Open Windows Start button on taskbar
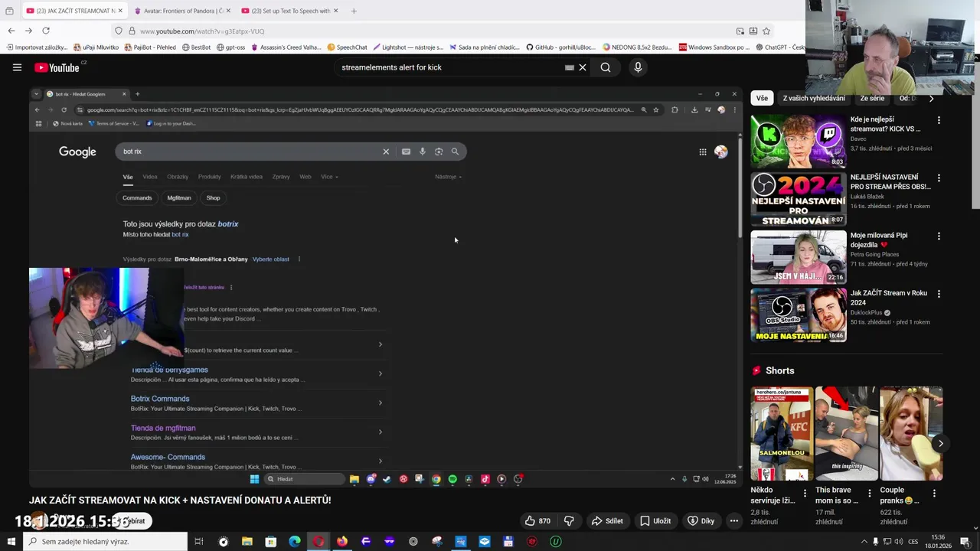This screenshot has width=980, height=551. [x=11, y=542]
